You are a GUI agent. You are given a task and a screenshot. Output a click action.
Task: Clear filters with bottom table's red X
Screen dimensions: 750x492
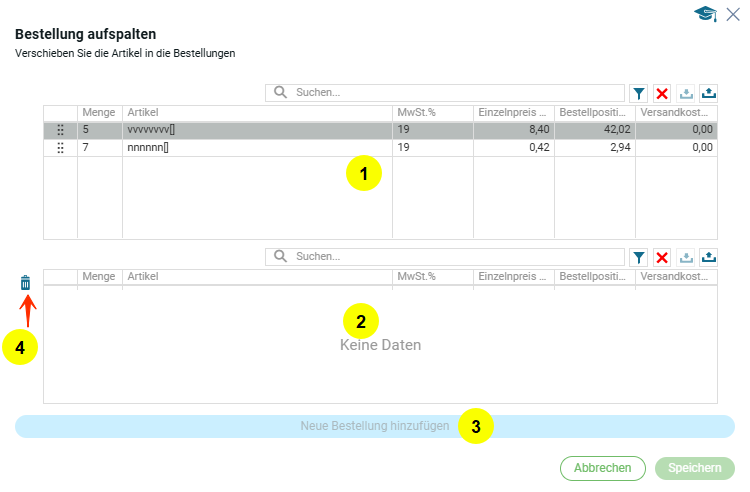pyautogui.click(x=662, y=257)
